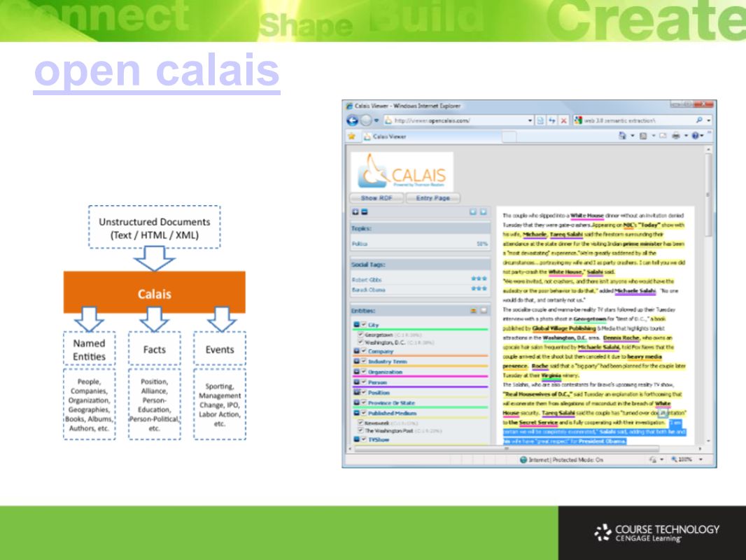Viewport: 746px width, 560px height.
Task: Click the previous arrow icon in panel header
Action: pos(473,212)
